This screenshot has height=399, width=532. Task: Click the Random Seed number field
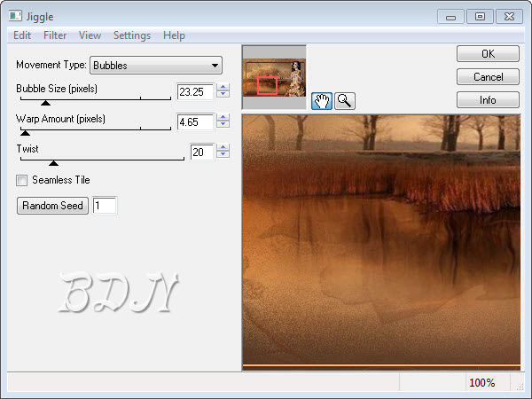coord(105,206)
